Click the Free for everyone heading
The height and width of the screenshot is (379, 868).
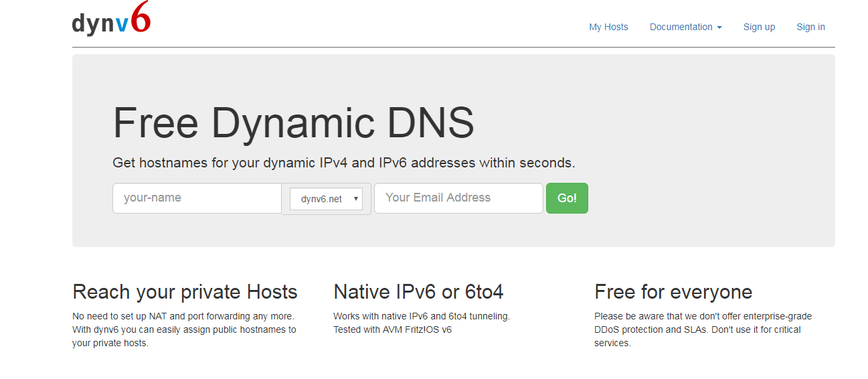[x=673, y=292]
